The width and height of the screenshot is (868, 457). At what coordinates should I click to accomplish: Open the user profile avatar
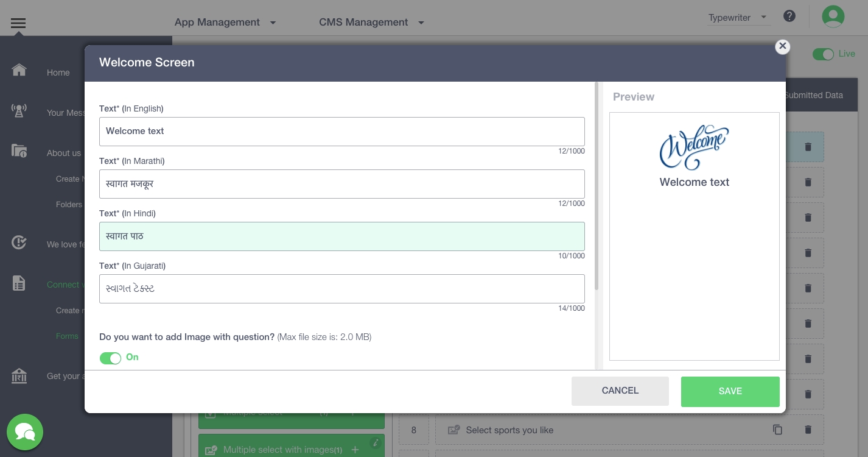pyautogui.click(x=833, y=16)
